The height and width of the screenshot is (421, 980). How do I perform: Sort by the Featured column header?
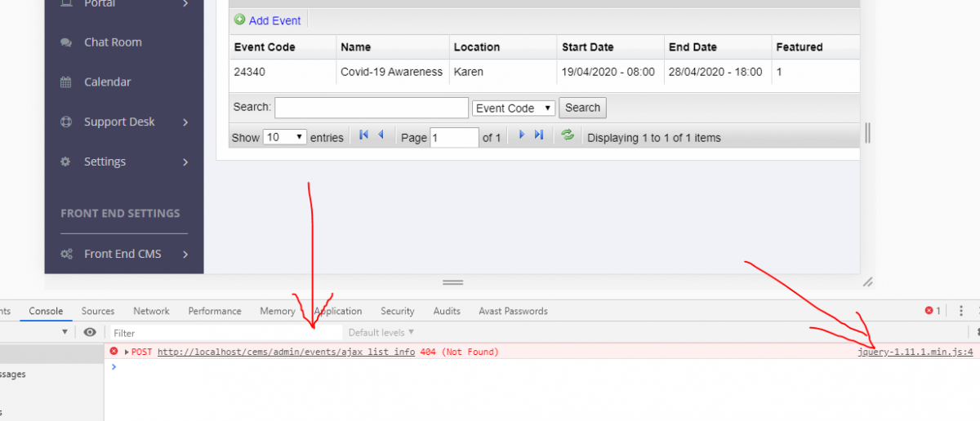[816, 47]
